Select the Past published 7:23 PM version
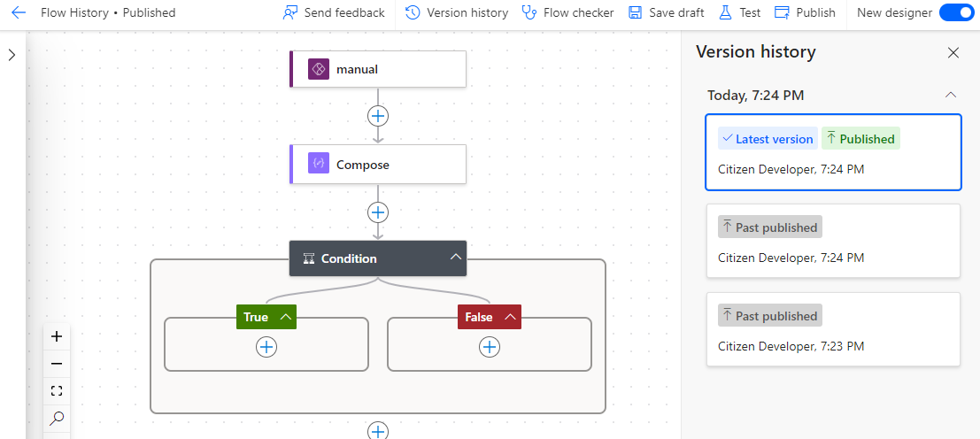This screenshot has height=439, width=980. (833, 329)
